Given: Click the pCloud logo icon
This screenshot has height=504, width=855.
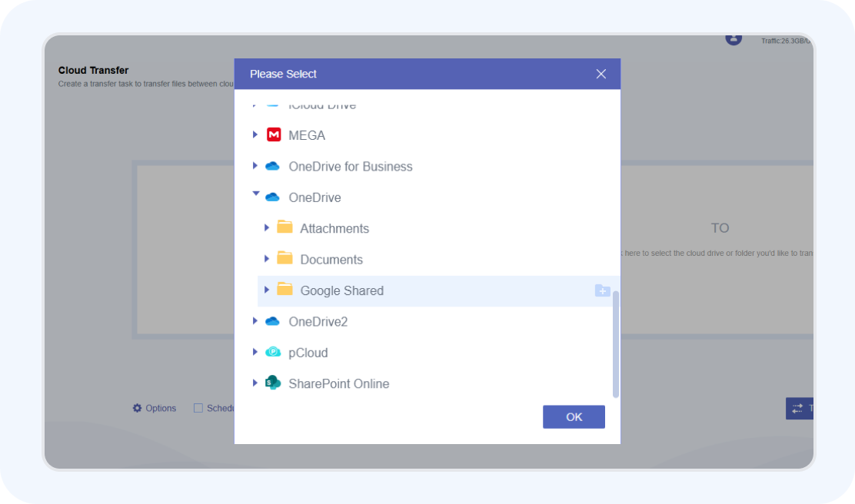Looking at the screenshot, I should tap(273, 352).
